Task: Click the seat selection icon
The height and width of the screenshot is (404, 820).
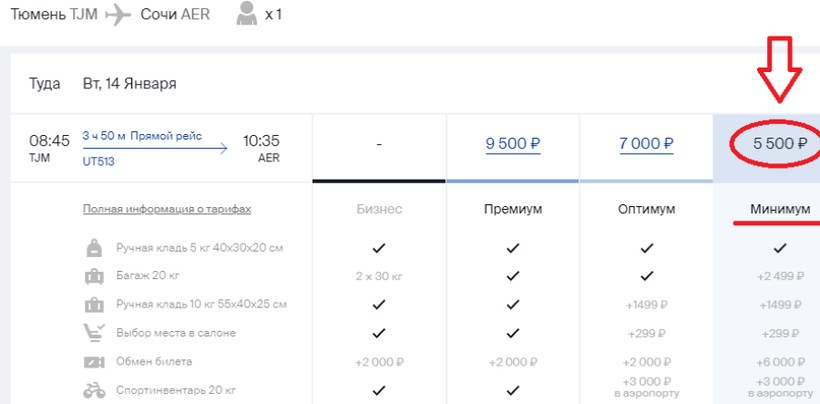Action: pyautogui.click(x=94, y=333)
